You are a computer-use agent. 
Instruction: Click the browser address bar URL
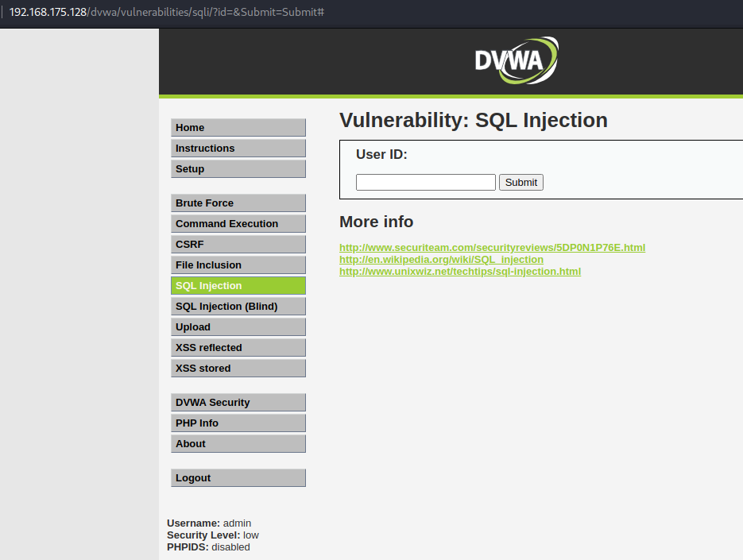click(167, 12)
